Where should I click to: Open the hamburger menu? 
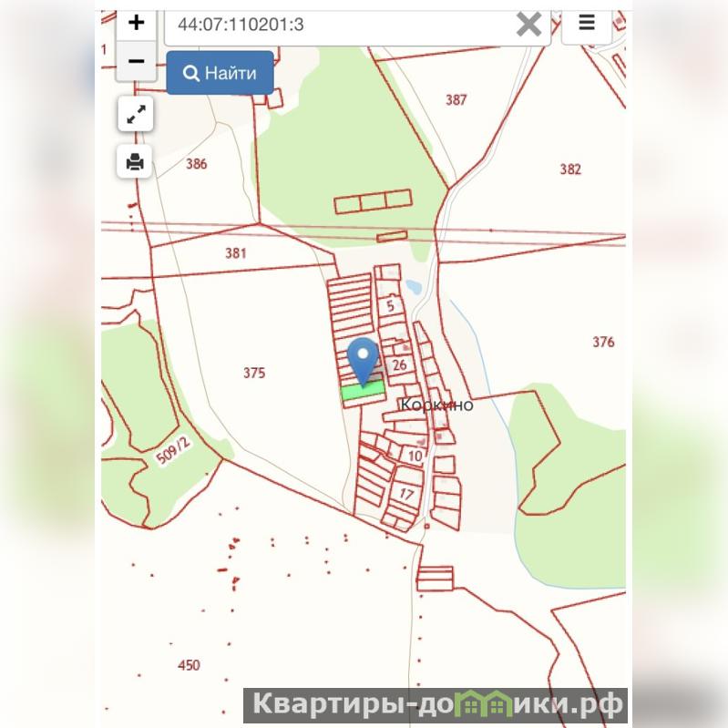tap(587, 23)
